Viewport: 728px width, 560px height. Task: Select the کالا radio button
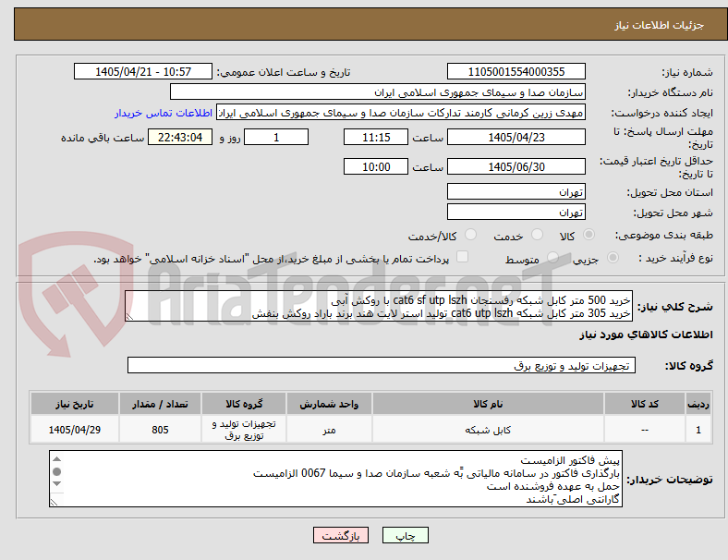(x=588, y=235)
